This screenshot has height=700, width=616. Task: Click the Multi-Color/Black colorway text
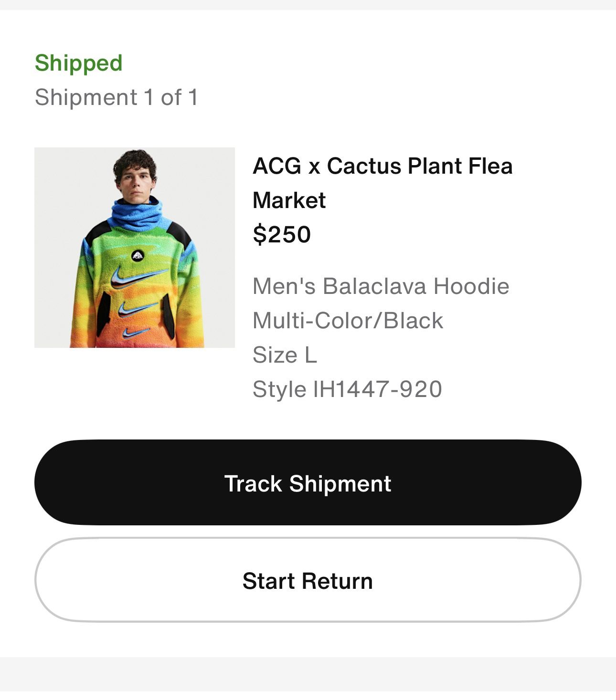click(348, 321)
